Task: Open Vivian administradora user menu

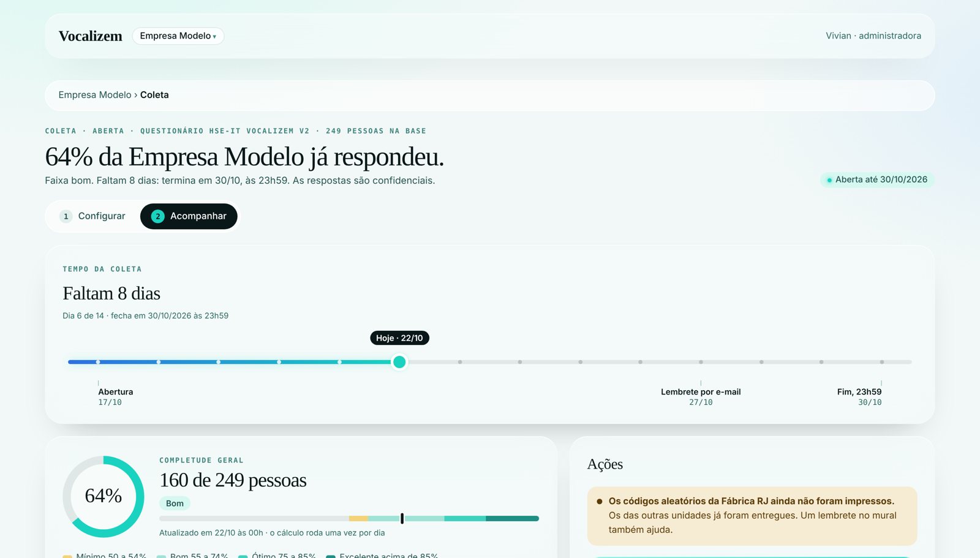Action: click(873, 36)
